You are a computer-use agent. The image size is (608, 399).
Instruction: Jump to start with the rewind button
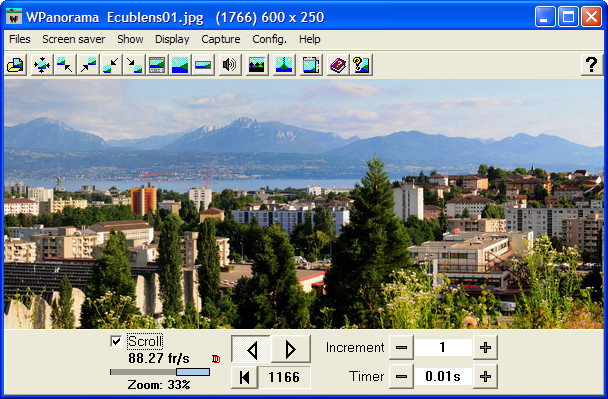tap(245, 377)
